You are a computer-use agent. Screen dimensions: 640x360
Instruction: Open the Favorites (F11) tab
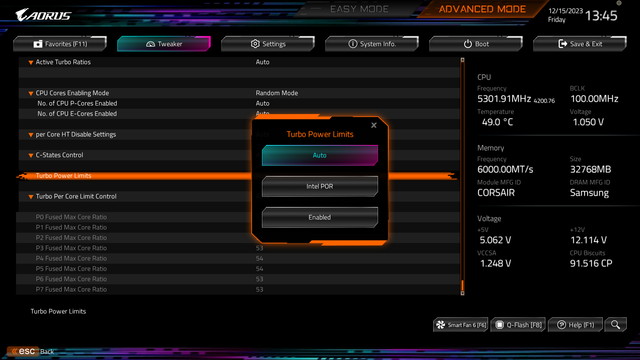[60, 44]
